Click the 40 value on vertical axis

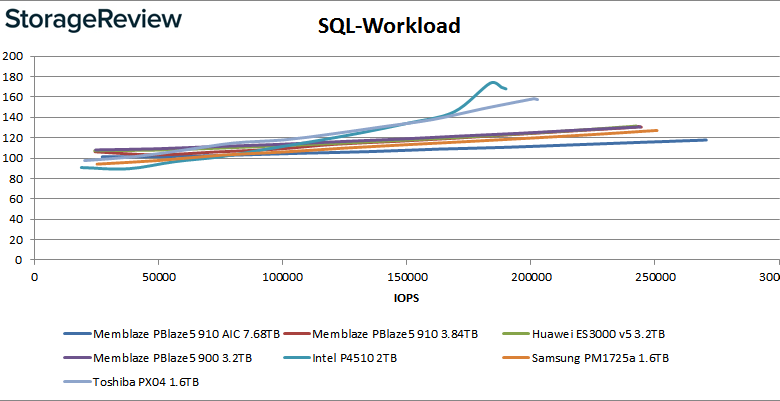pyautogui.click(x=16, y=219)
